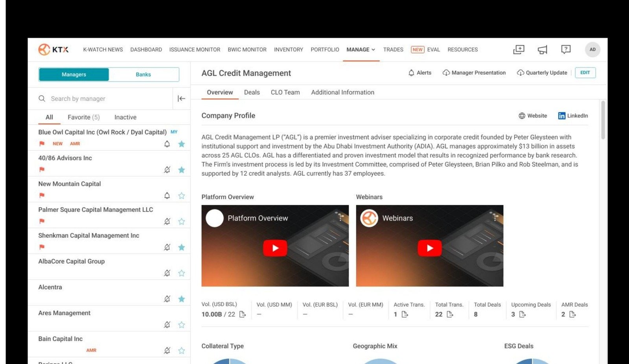629x364 pixels.
Task: Collapse the manager sidebar panel
Action: (181, 99)
